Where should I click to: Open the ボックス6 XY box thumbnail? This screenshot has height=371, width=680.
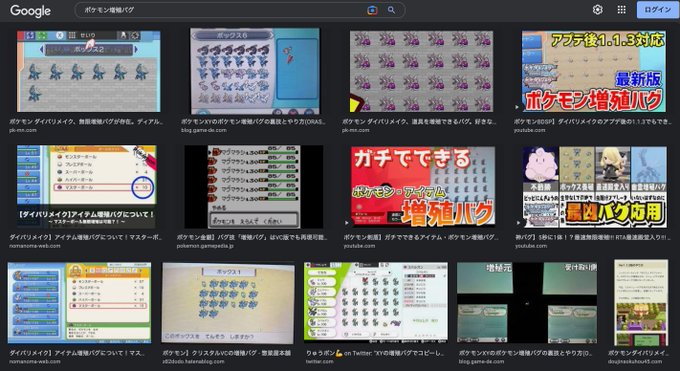pyautogui.click(x=255, y=71)
